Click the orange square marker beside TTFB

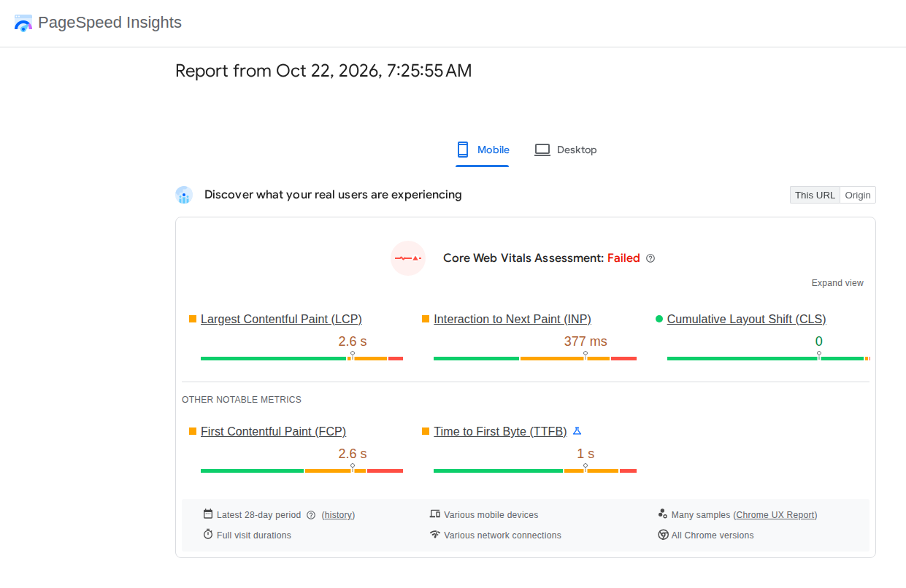426,431
